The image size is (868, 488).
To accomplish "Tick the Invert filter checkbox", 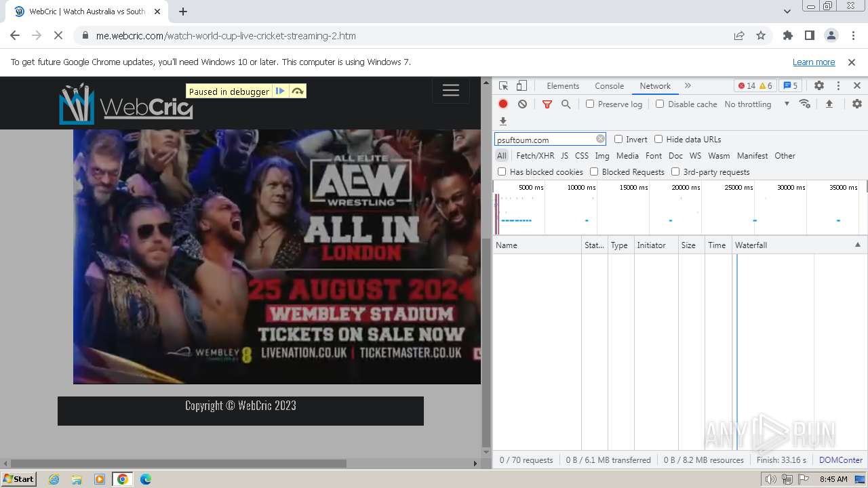I will [x=618, y=139].
